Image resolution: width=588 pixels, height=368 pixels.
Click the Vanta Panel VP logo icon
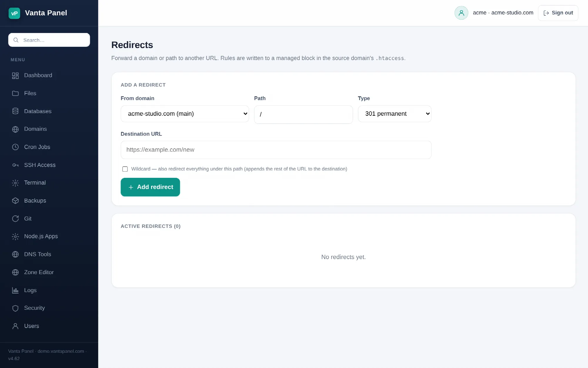pyautogui.click(x=14, y=13)
